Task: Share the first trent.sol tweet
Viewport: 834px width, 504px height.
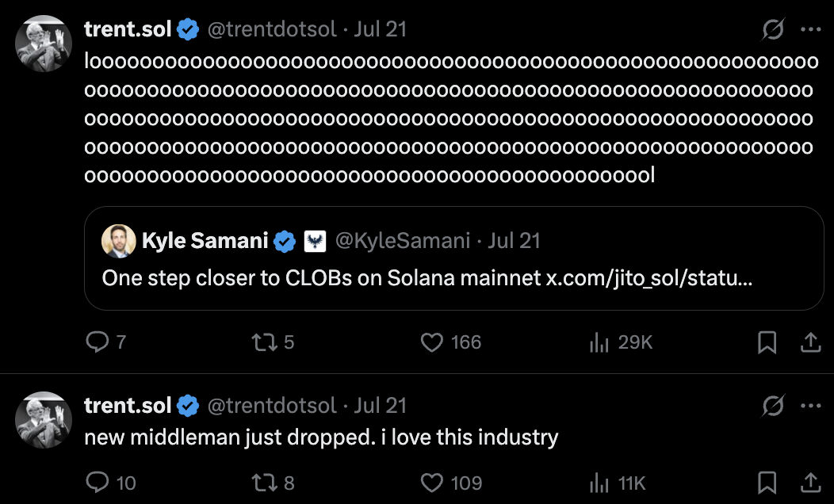Action: [x=810, y=342]
